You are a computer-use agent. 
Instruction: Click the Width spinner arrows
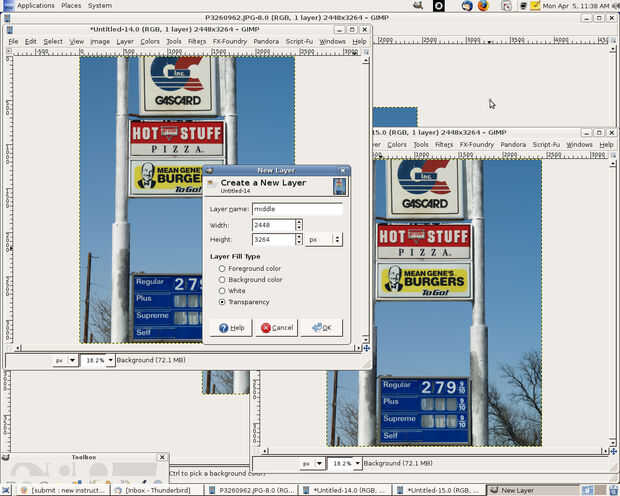(299, 225)
